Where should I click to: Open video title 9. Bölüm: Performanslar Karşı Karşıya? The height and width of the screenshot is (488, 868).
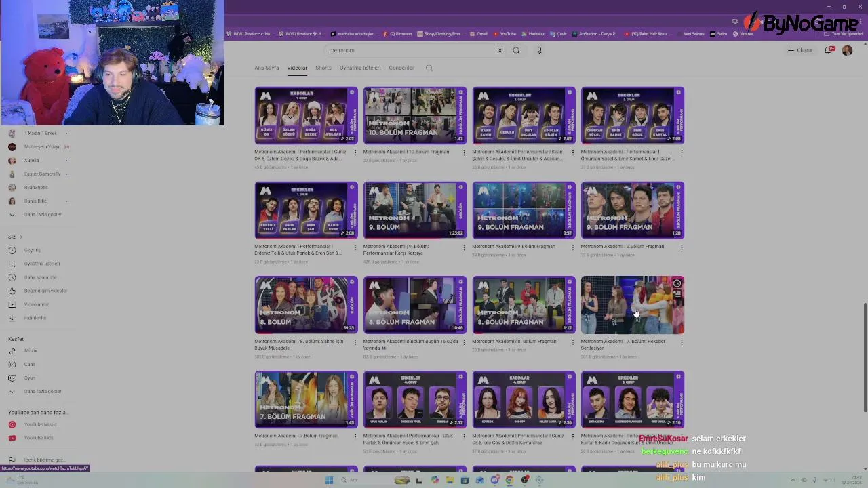tap(396, 250)
